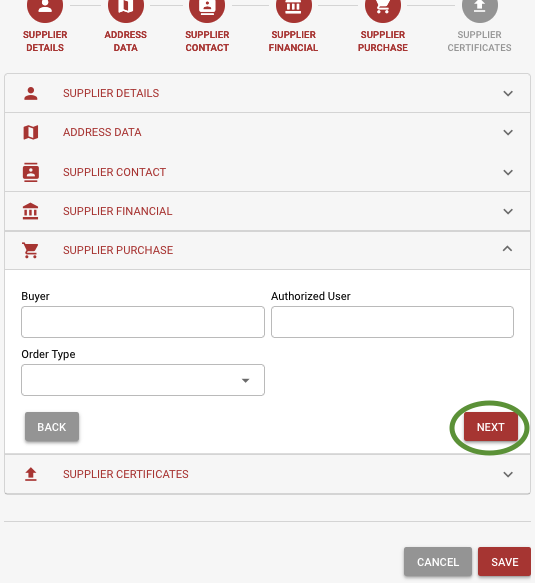Select the Supplier Contact stepper circle icon
535x583 pixels.
[207, 7]
